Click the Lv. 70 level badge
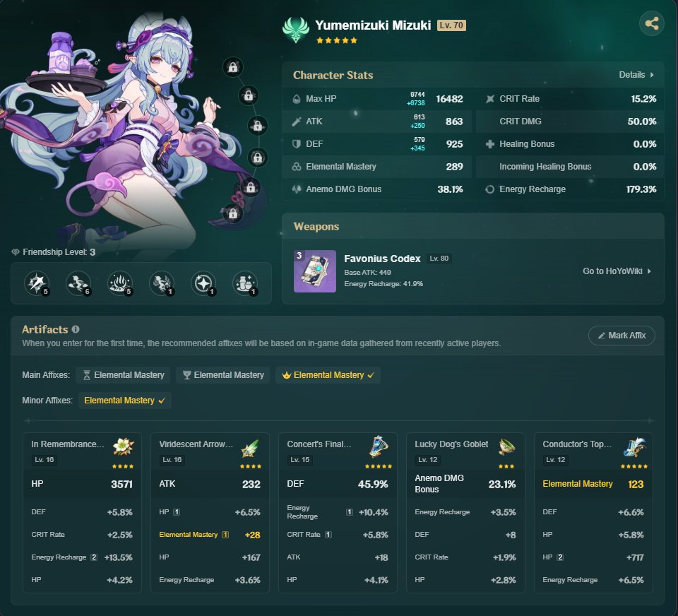Viewport: 678px width, 616px height. coord(451,25)
